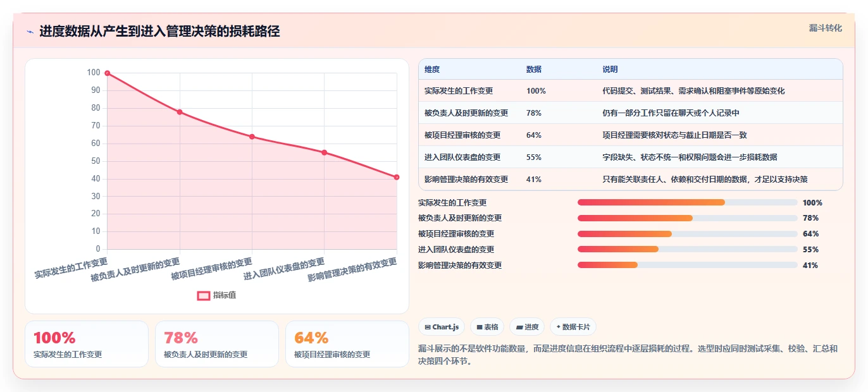Click the title 进度数据从产生到进入管理决策的损耗路径
The height and width of the screenshot is (392, 868).
tap(159, 32)
